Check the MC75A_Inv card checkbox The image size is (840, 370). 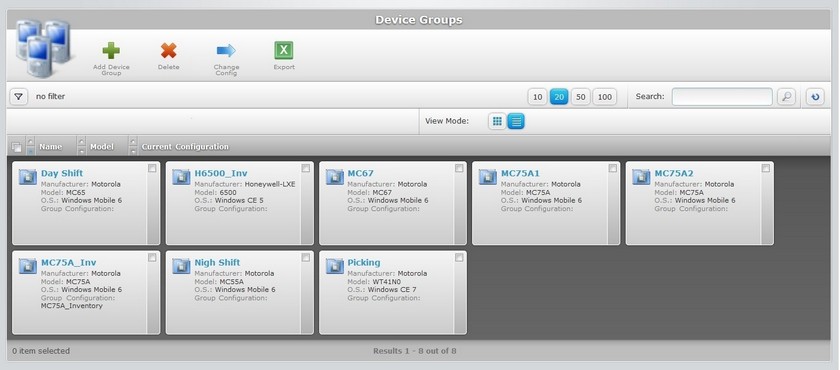[152, 258]
